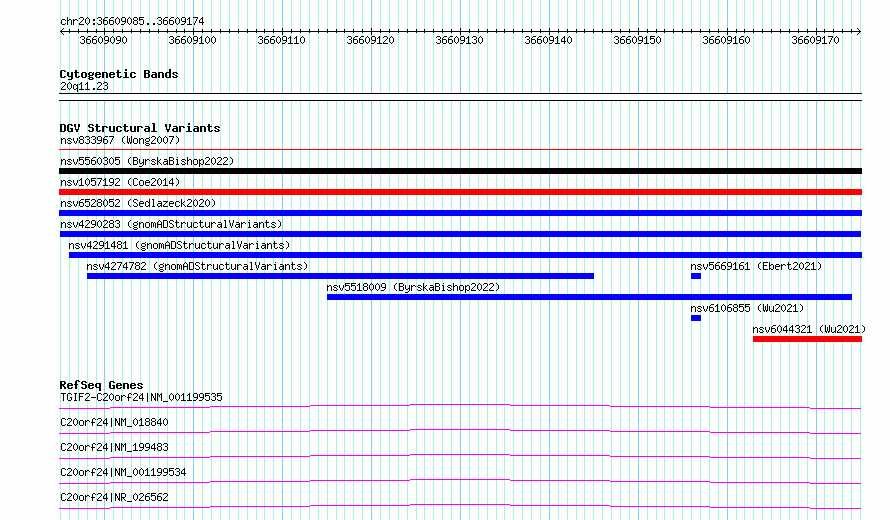Click the blue nsv6528052 variant bar
890x520 pixels.
coord(460,213)
